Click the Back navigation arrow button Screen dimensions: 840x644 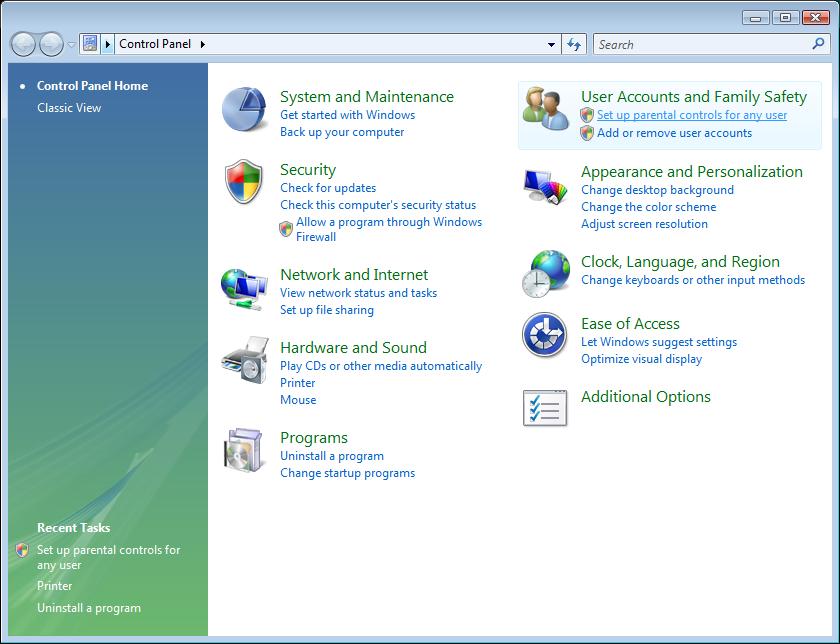coord(23,44)
